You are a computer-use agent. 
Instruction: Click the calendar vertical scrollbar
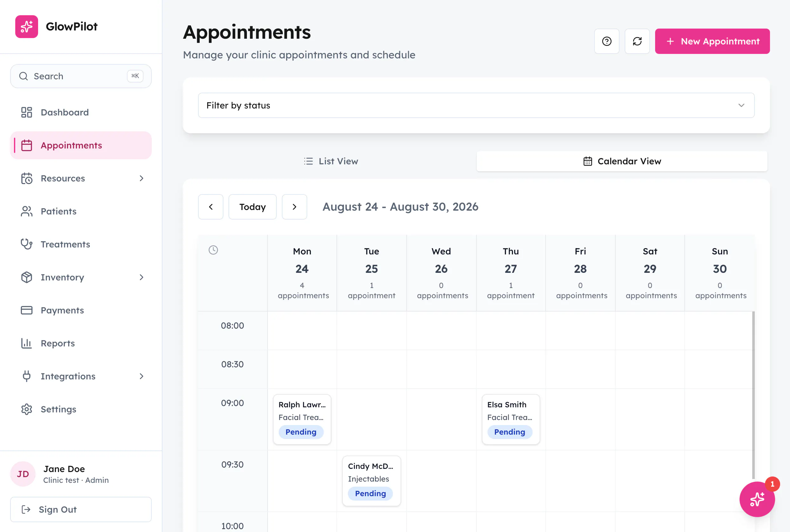pos(753,395)
